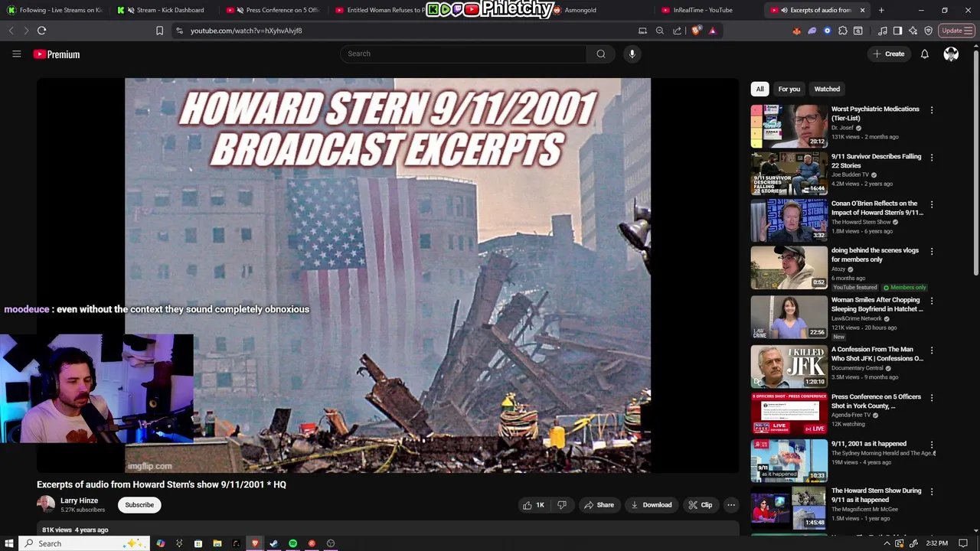The width and height of the screenshot is (980, 551).
Task: Click the Create button
Action: tap(888, 54)
